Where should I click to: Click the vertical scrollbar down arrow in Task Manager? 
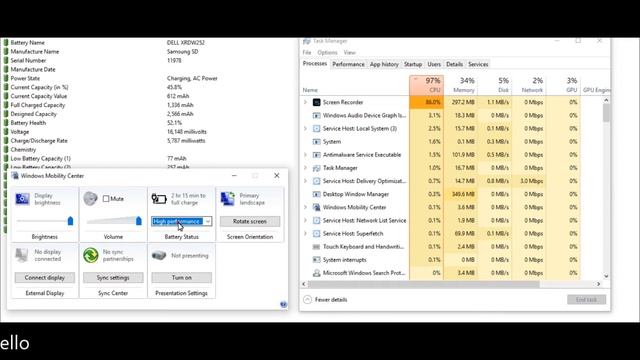tap(606, 276)
